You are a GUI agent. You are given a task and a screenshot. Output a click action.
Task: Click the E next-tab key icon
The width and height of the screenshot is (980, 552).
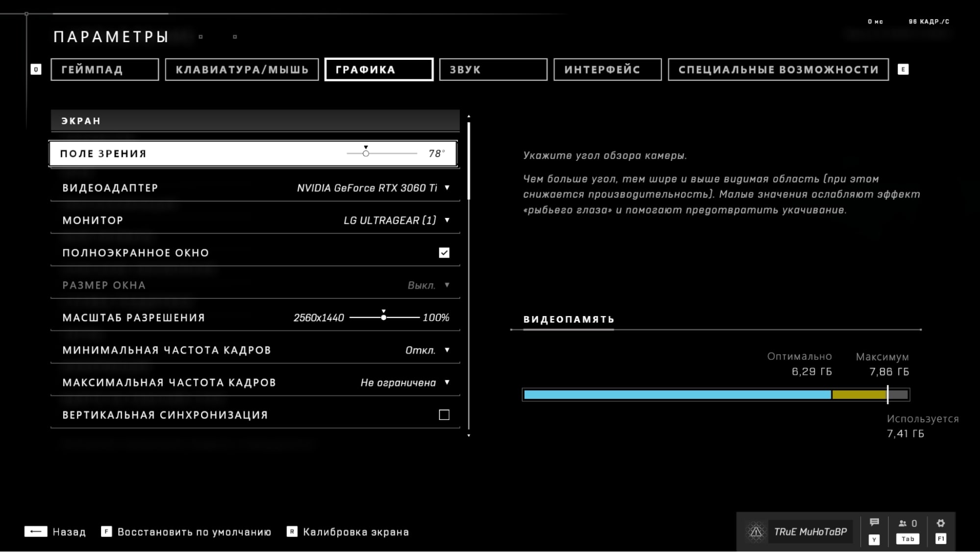(903, 69)
